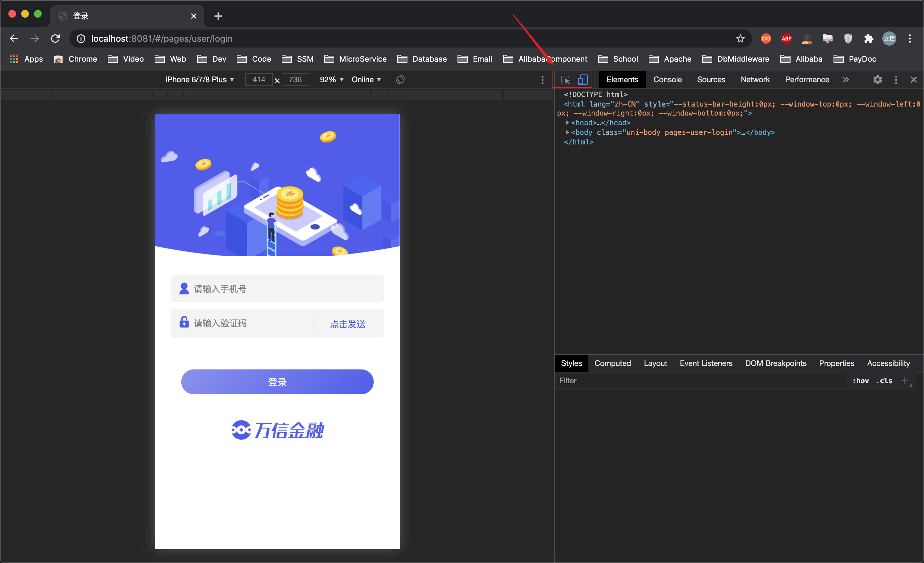Toggle the .cls class editor
Screen dimensions: 924x563
(x=884, y=381)
